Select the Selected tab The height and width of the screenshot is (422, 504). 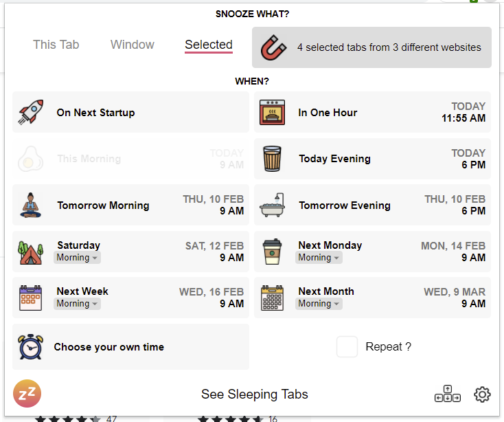coord(209,45)
